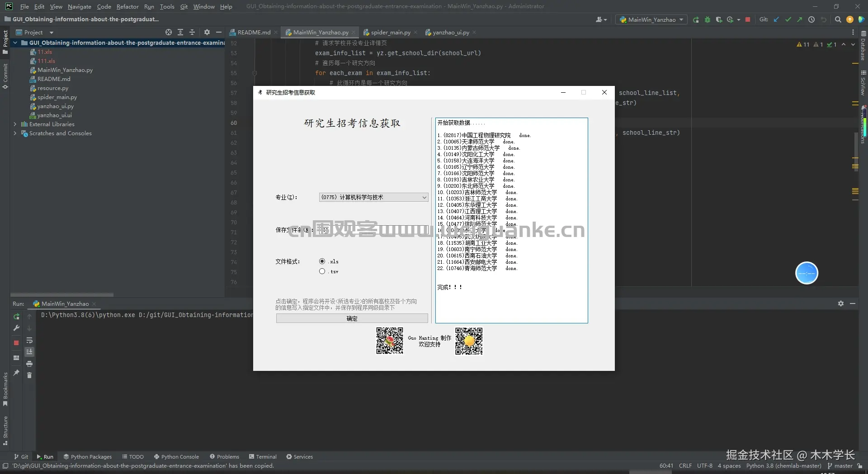Open the Problems tool window
Viewport: 868px width, 474px height.
[224, 457]
